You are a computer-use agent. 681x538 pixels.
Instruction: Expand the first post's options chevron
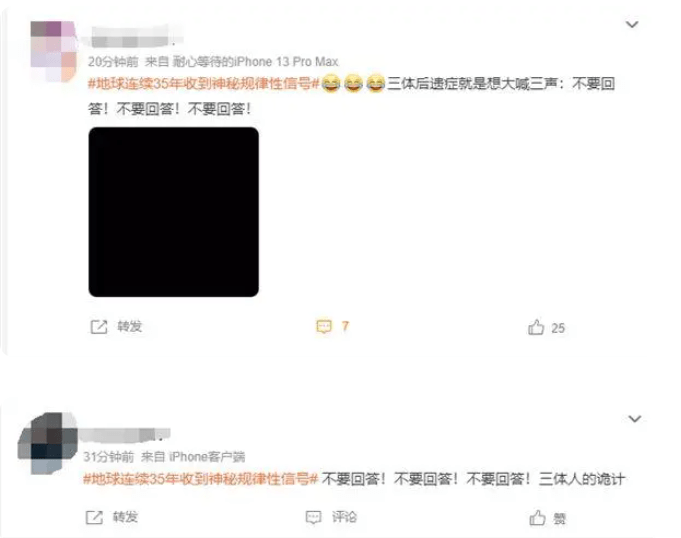coord(632,24)
